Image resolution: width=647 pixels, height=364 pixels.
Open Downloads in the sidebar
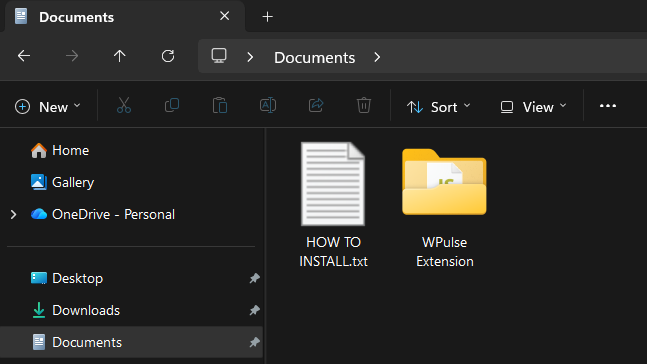pyautogui.click(x=76, y=310)
